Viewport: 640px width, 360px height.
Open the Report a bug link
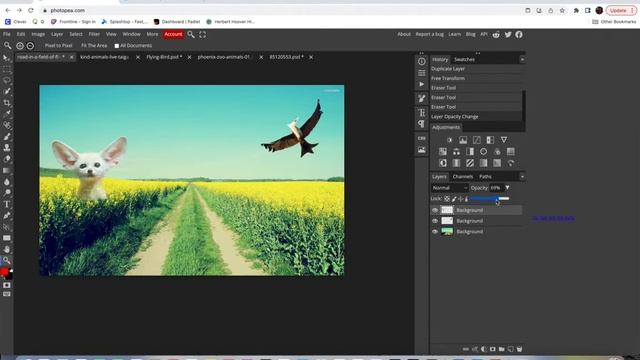pyautogui.click(x=429, y=34)
